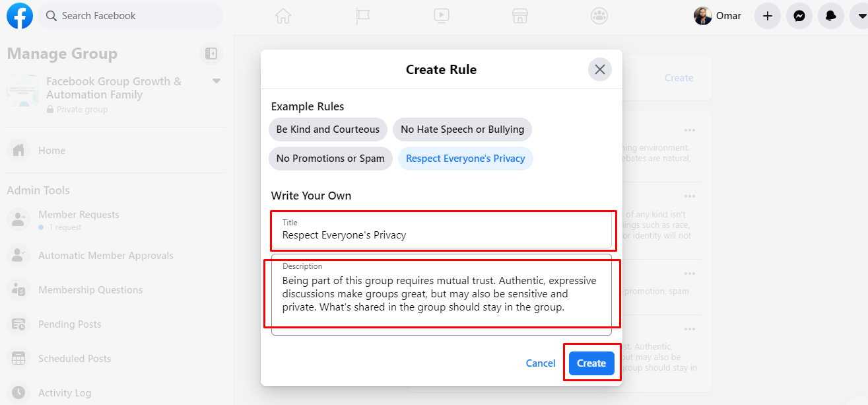The width and height of the screenshot is (868, 405).
Task: Open the Marketplace storefront icon
Action: [520, 16]
